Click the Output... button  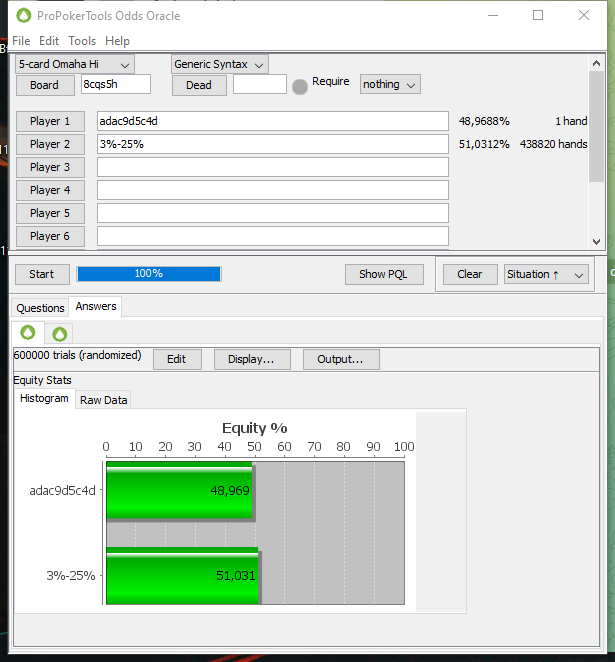pos(341,359)
